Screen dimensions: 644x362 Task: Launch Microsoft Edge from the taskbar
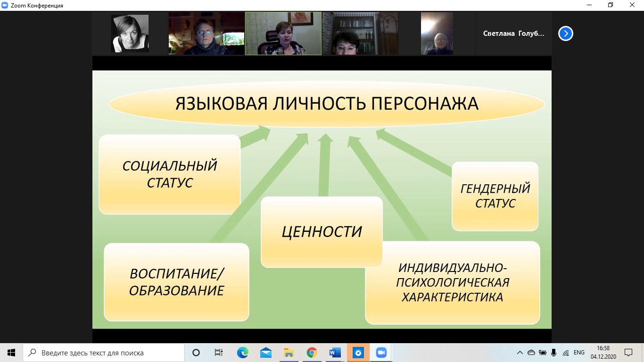pyautogui.click(x=242, y=353)
